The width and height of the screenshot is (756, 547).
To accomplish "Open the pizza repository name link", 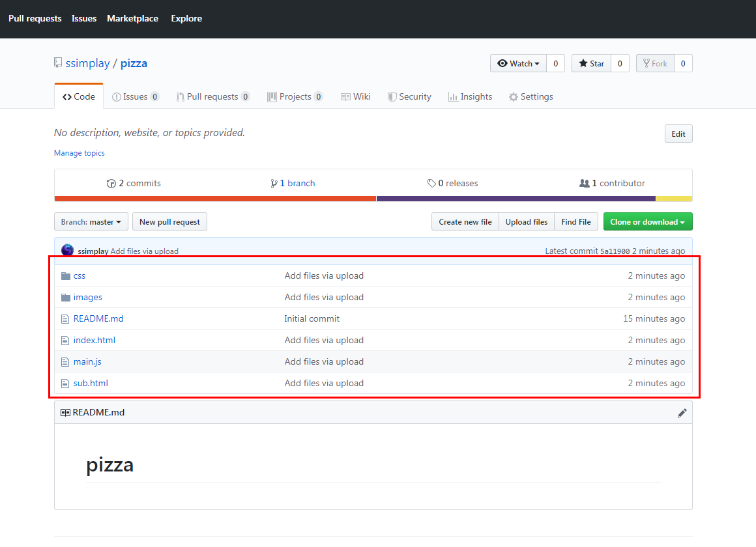I will [134, 63].
